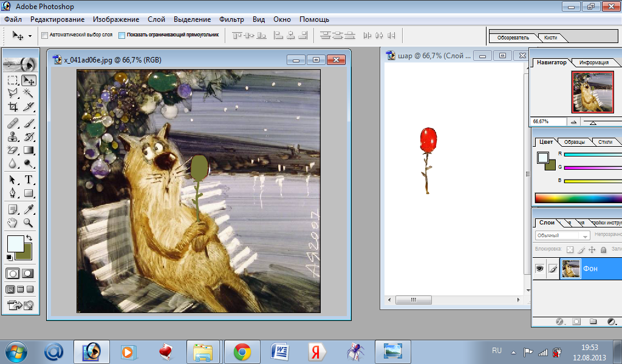Screen dimensions: 622x364
Task: Select the Healing Brush tool
Action: [13, 123]
